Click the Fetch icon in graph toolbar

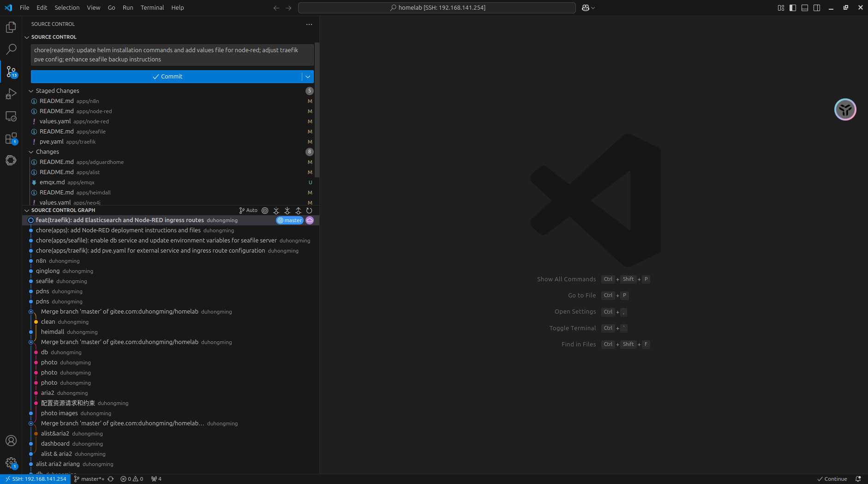[x=276, y=210]
